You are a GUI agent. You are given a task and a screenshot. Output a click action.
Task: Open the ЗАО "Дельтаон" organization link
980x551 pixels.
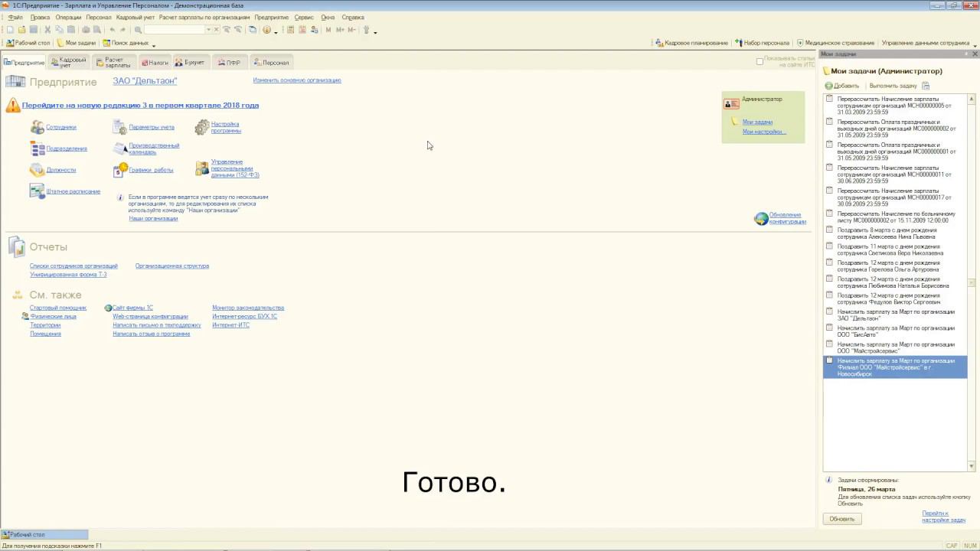tap(145, 80)
